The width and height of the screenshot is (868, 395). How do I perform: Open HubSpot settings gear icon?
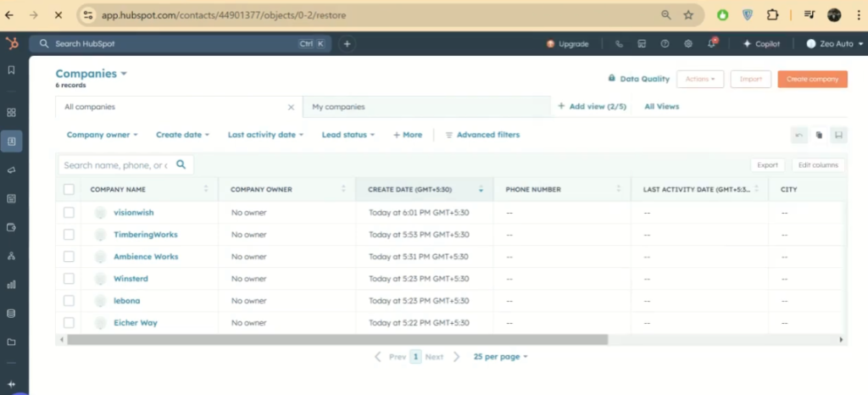688,44
